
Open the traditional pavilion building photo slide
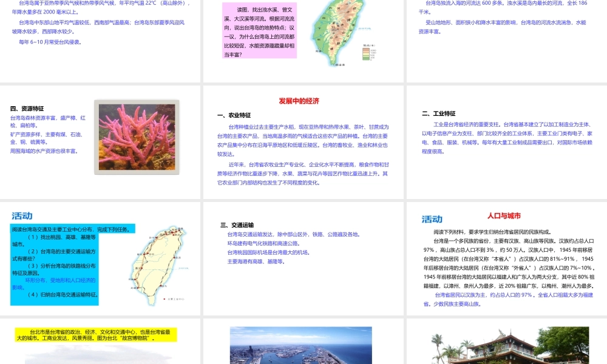[507, 341]
